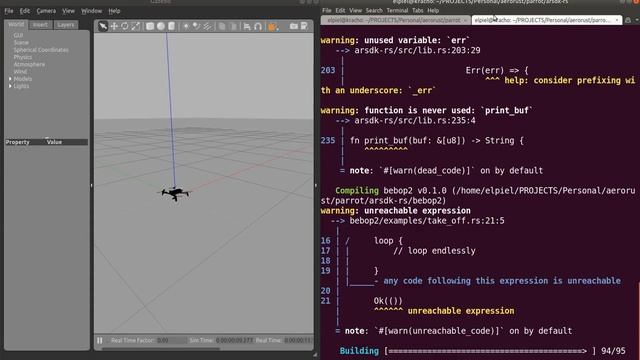The height and width of the screenshot is (360, 640).
Task: Select GUI in the World tree
Action: [x=18, y=36]
